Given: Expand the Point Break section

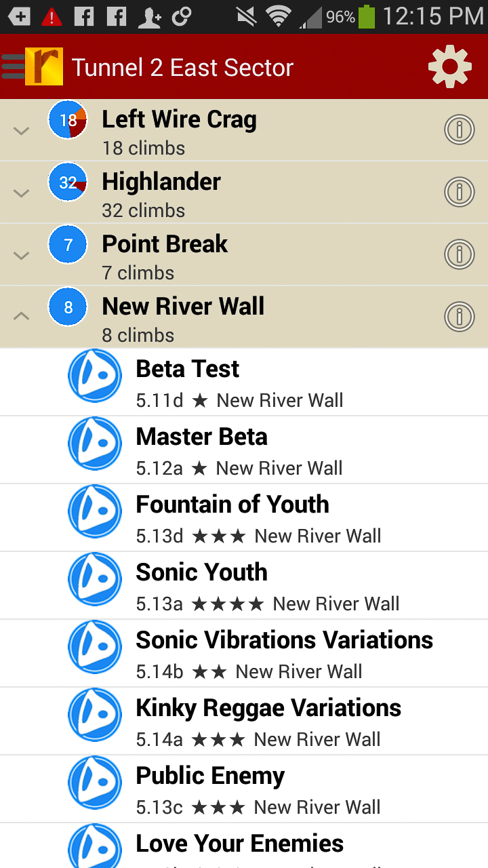Looking at the screenshot, I should [x=22, y=256].
